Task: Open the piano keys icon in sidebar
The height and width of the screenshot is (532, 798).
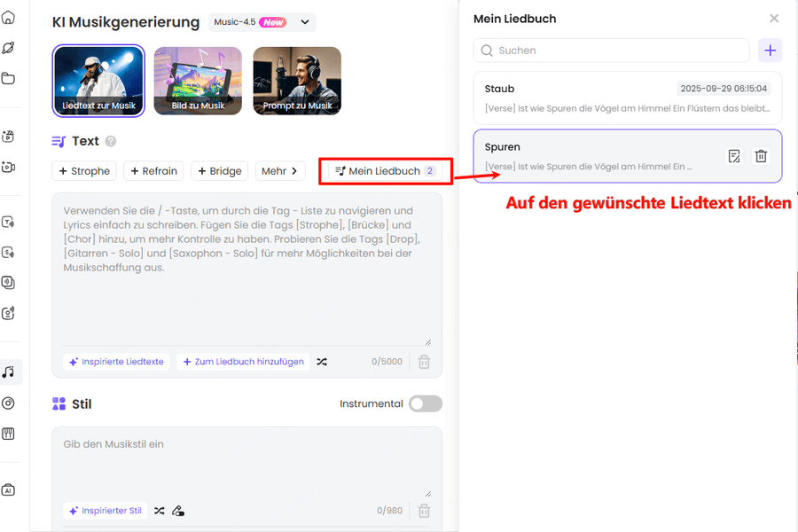Action: pyautogui.click(x=8, y=434)
